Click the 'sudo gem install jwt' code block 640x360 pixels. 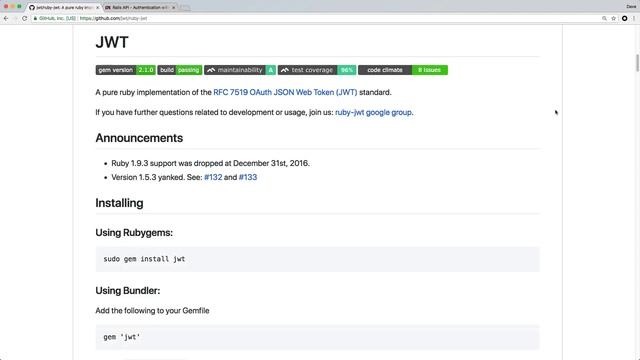coord(318,259)
